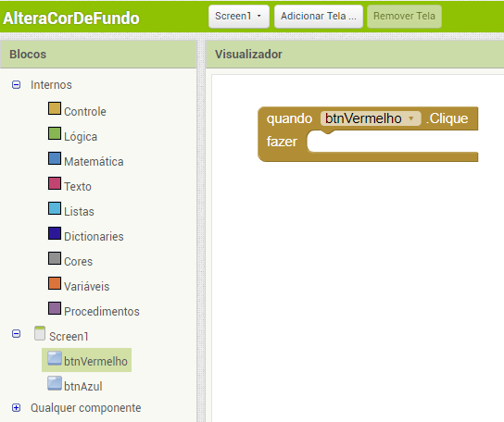Click the .Clique text on the block
The width and height of the screenshot is (504, 422).
pyautogui.click(x=447, y=118)
